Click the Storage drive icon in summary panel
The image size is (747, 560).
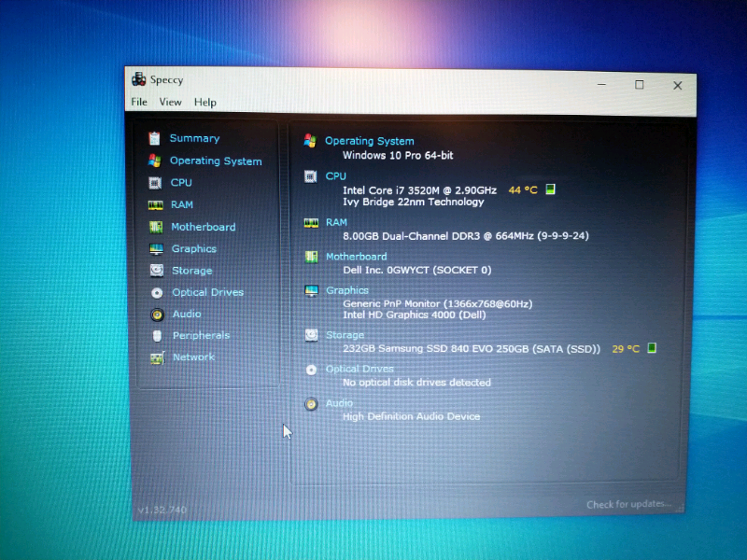click(x=312, y=335)
